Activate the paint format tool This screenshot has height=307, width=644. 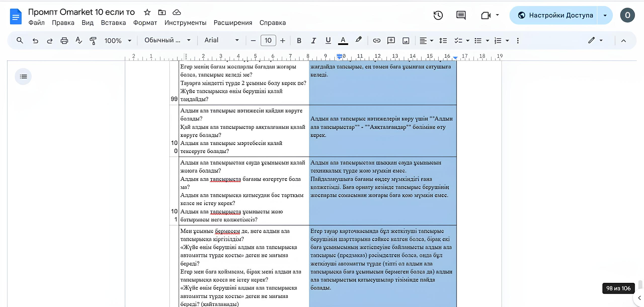[x=93, y=41]
